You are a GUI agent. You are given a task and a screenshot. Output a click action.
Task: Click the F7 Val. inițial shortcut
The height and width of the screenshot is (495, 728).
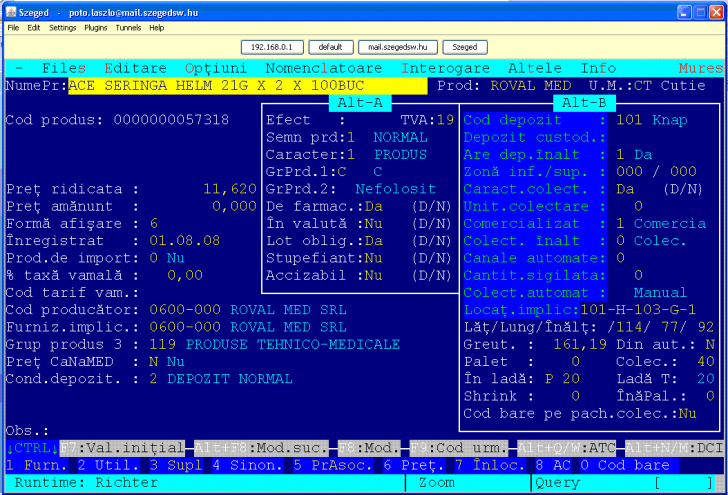(x=122, y=448)
